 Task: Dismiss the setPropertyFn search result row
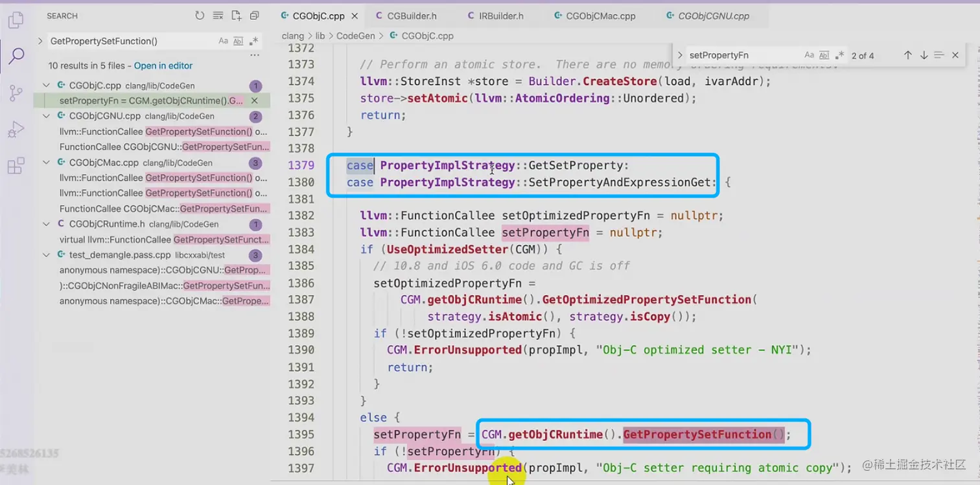pos(255,101)
